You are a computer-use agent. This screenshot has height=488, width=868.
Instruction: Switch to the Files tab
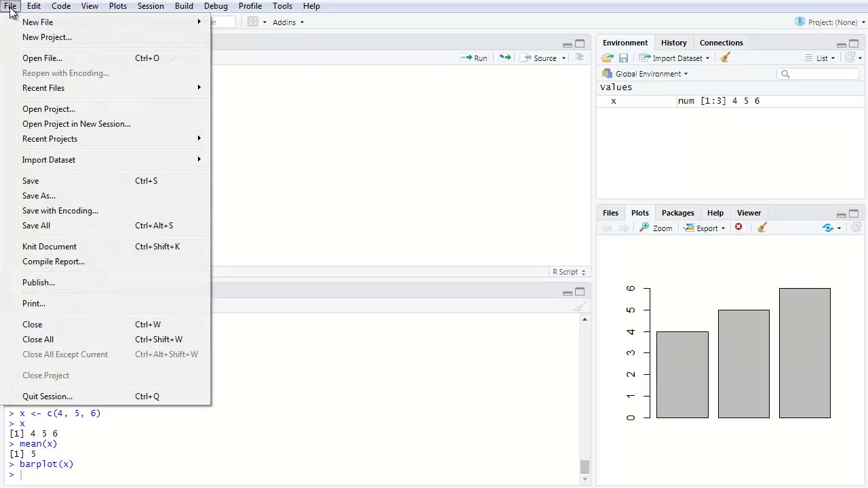(610, 213)
